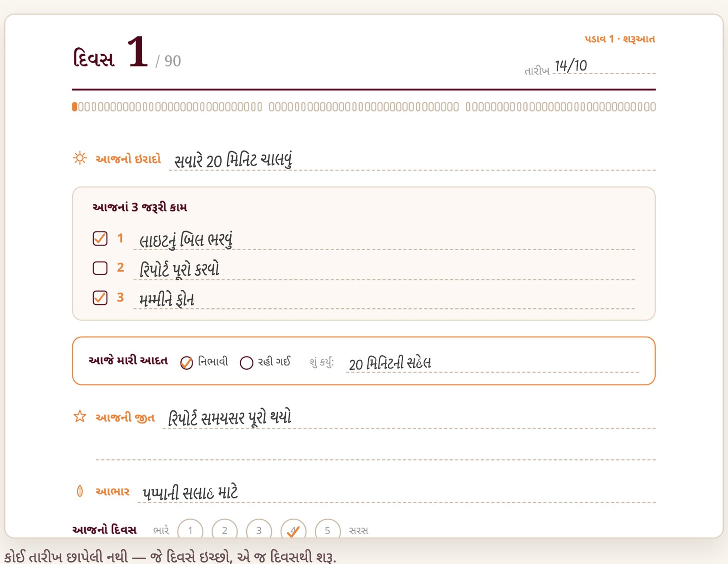
Task: Click the task number 3 label
Action: click(x=120, y=297)
